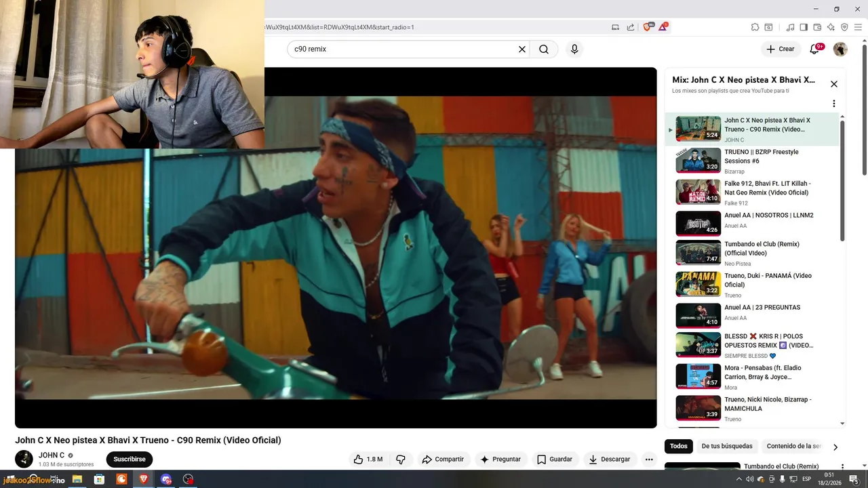The height and width of the screenshot is (488, 868).
Task: Open the Windows action center notifications icon
Action: (854, 479)
